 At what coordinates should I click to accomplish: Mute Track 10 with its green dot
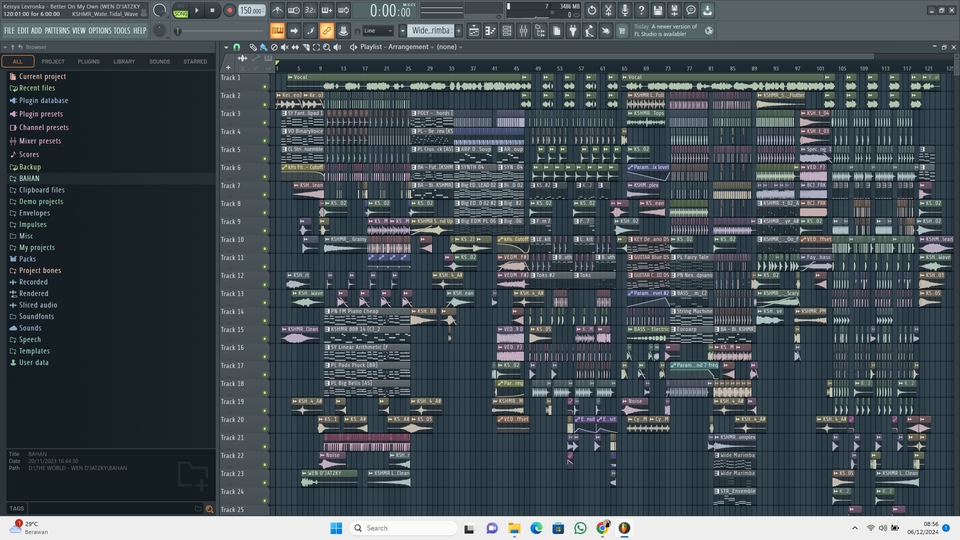[265, 249]
